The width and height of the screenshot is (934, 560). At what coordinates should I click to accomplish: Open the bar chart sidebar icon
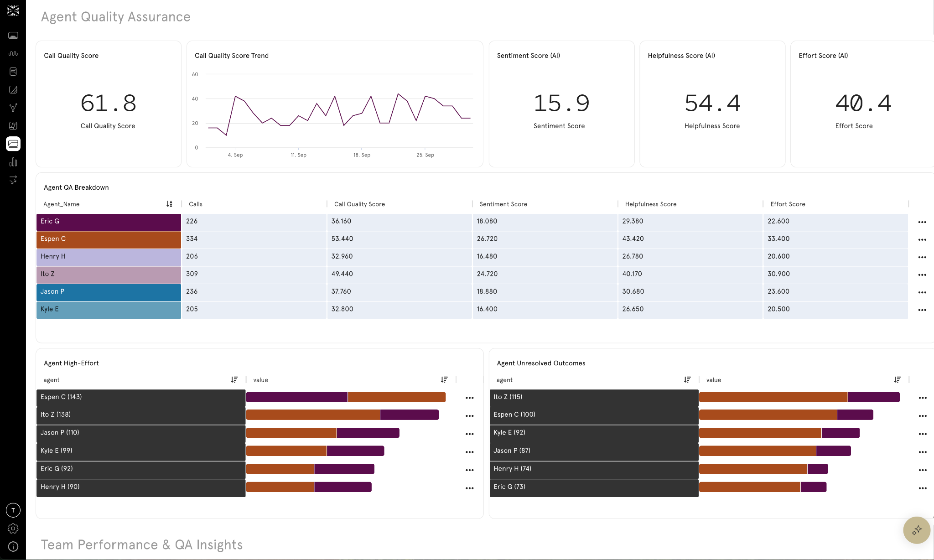pos(13,162)
